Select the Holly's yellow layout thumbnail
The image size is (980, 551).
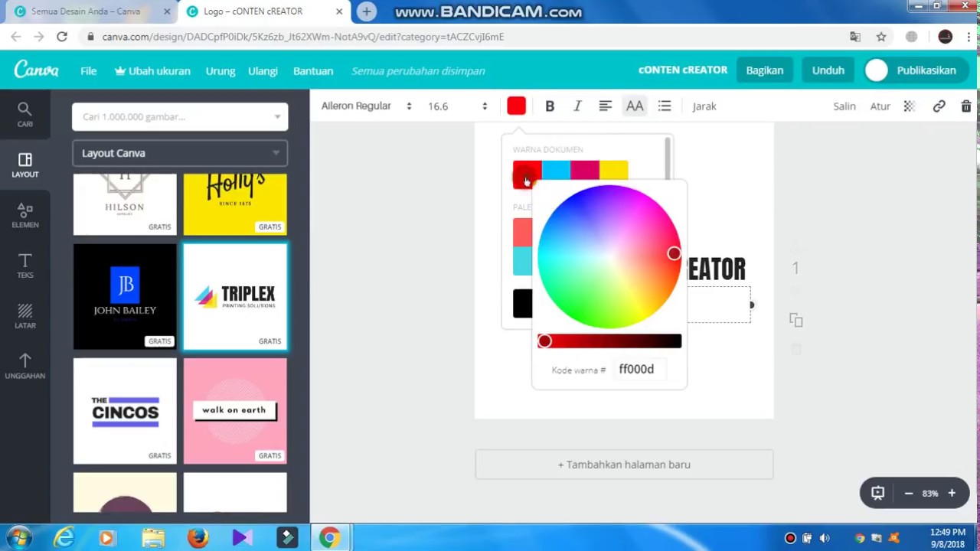click(x=235, y=204)
